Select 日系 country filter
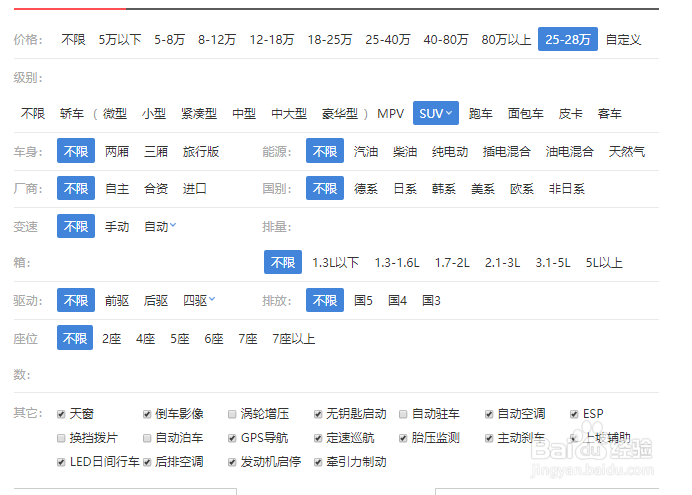Screen dimensions: 692x495 click(405, 189)
